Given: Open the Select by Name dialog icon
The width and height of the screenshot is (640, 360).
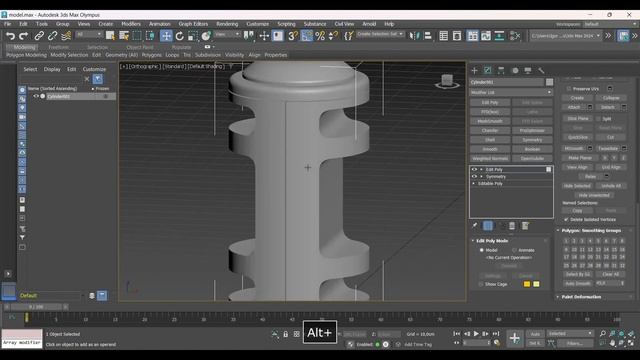Looking at the screenshot, I should (124, 36).
